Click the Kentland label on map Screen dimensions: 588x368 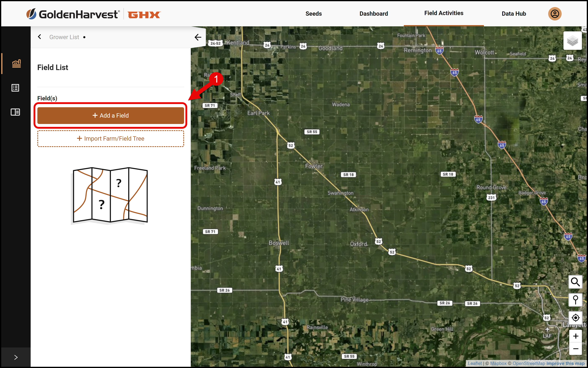click(238, 43)
